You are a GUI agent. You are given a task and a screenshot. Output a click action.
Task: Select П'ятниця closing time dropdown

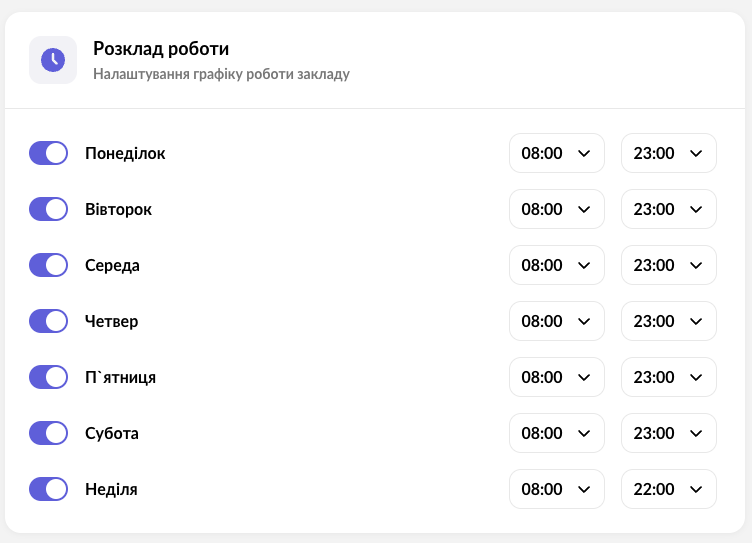point(668,378)
